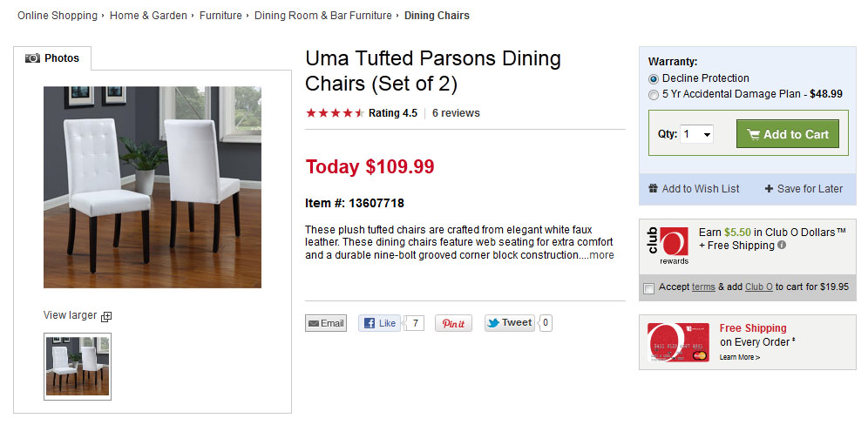Open the Learn More credit card arrow link
Viewport: 868px width, 425px height.
pos(740,357)
